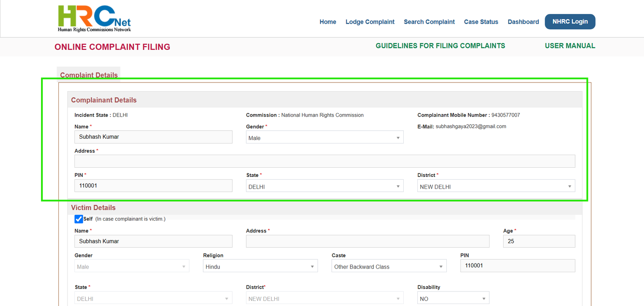The height and width of the screenshot is (306, 644).
Task: Expand the complainant State dropdown
Action: (324, 186)
